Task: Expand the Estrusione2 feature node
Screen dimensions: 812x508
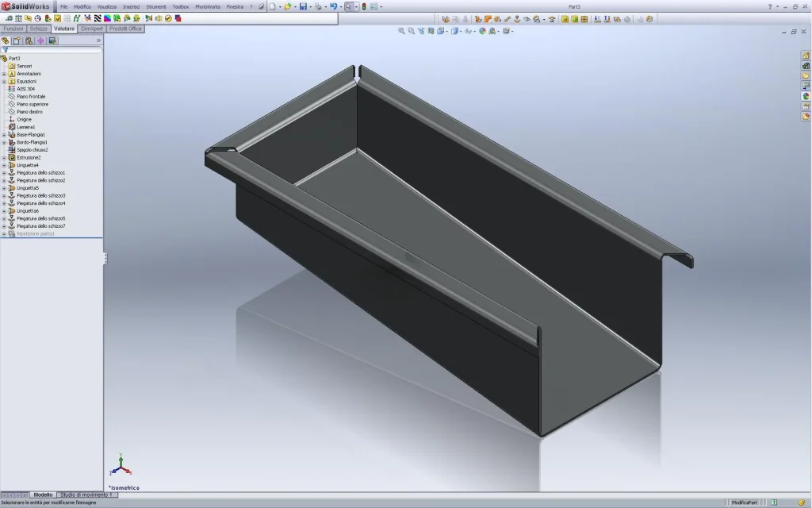Action: click(4, 158)
